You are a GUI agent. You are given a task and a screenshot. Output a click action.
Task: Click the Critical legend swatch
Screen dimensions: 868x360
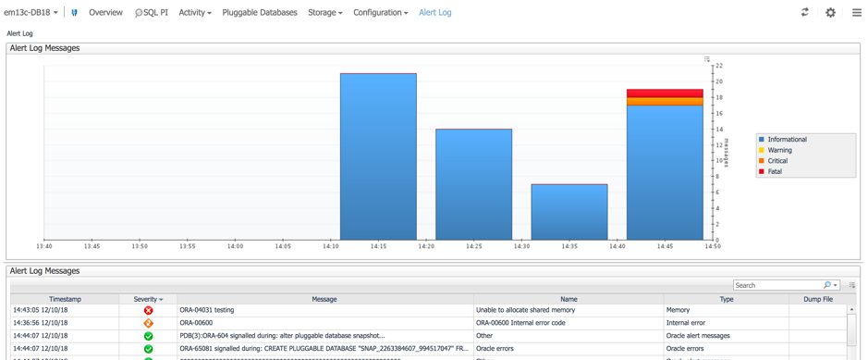(762, 161)
